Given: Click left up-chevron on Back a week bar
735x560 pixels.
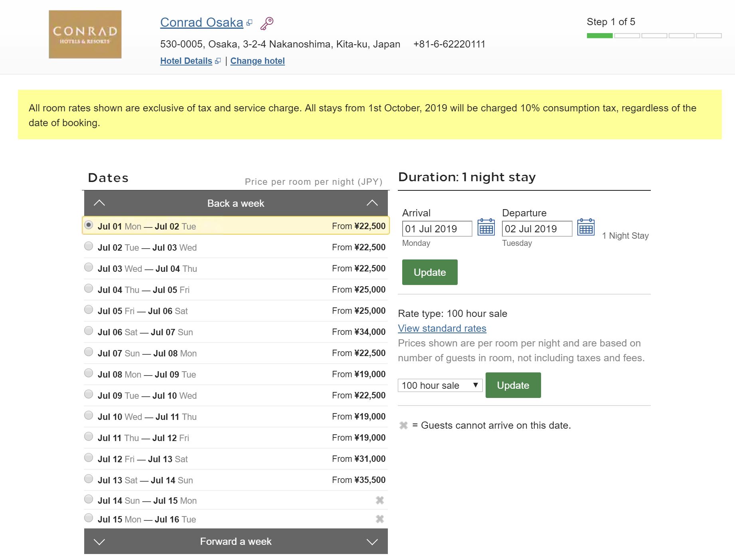Looking at the screenshot, I should tap(99, 203).
